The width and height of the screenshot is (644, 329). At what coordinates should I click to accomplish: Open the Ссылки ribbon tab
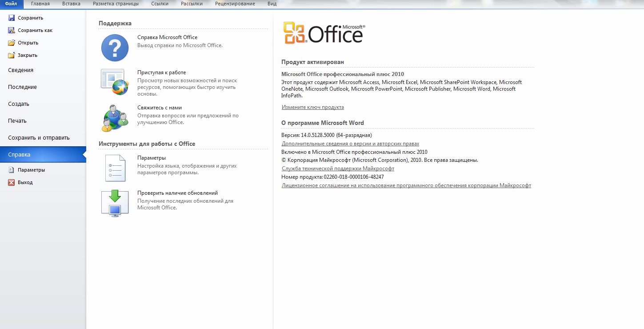(160, 4)
